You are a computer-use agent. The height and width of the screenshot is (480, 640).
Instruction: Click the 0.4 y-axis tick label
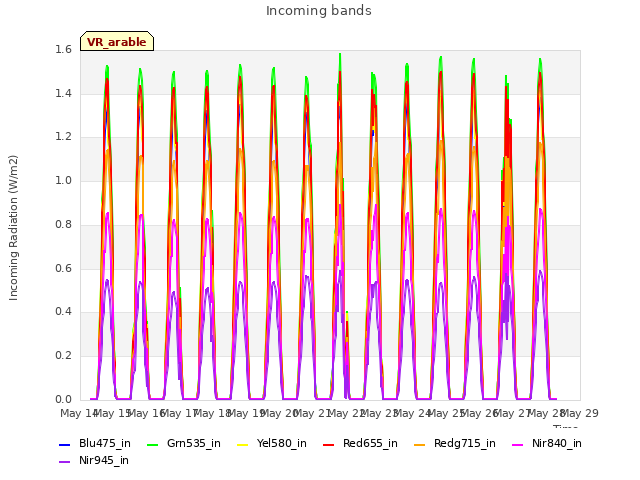63,312
